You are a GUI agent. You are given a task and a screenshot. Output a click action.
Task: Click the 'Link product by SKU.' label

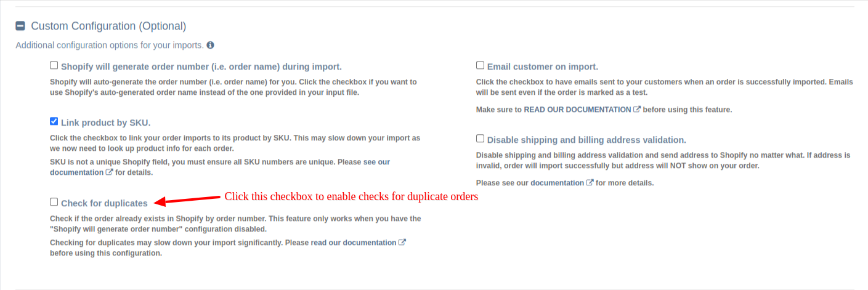tap(105, 123)
